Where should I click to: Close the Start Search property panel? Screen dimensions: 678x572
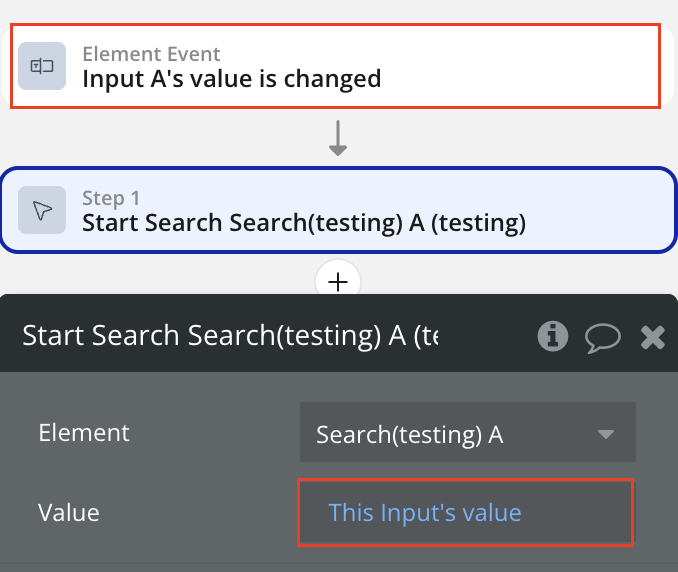point(652,337)
